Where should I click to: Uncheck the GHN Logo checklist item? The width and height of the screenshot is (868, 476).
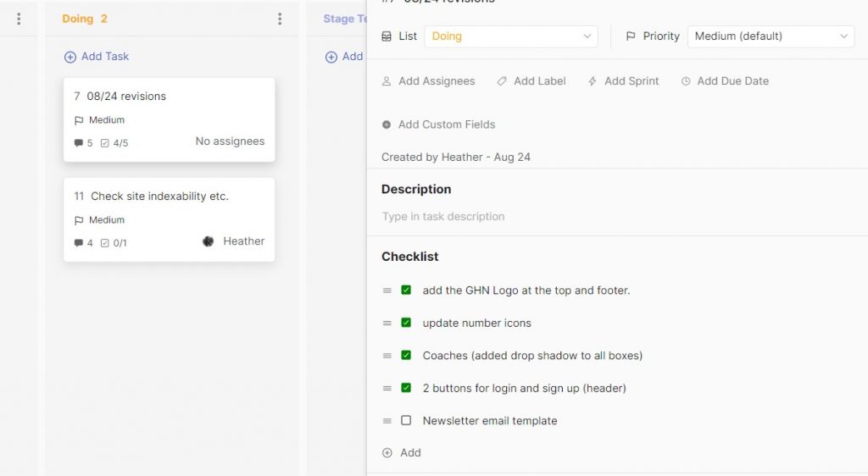point(406,291)
